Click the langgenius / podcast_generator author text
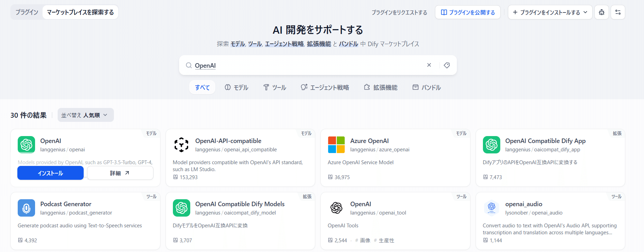 tap(76, 213)
